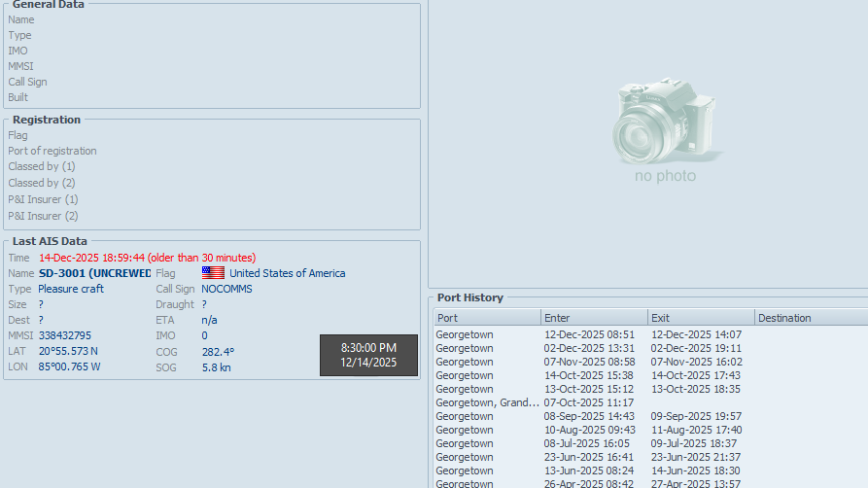868x488 pixels.
Task: Click the Call Sign label in General Data
Action: tap(27, 82)
